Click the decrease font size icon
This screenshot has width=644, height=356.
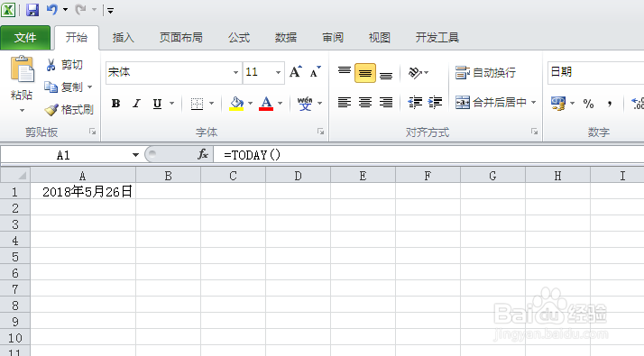pos(315,72)
